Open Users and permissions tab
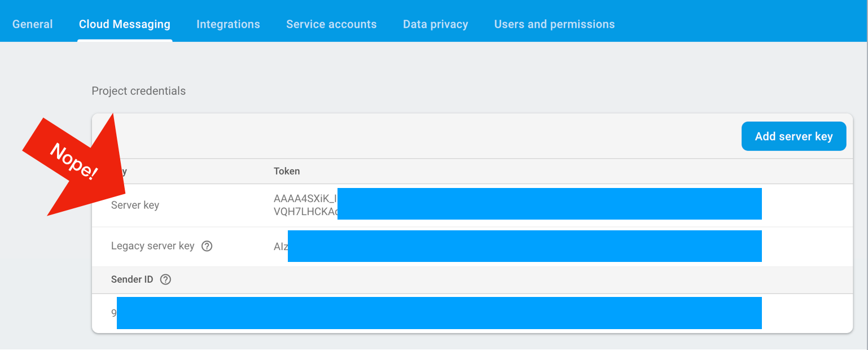The width and height of the screenshot is (868, 350). [x=555, y=24]
